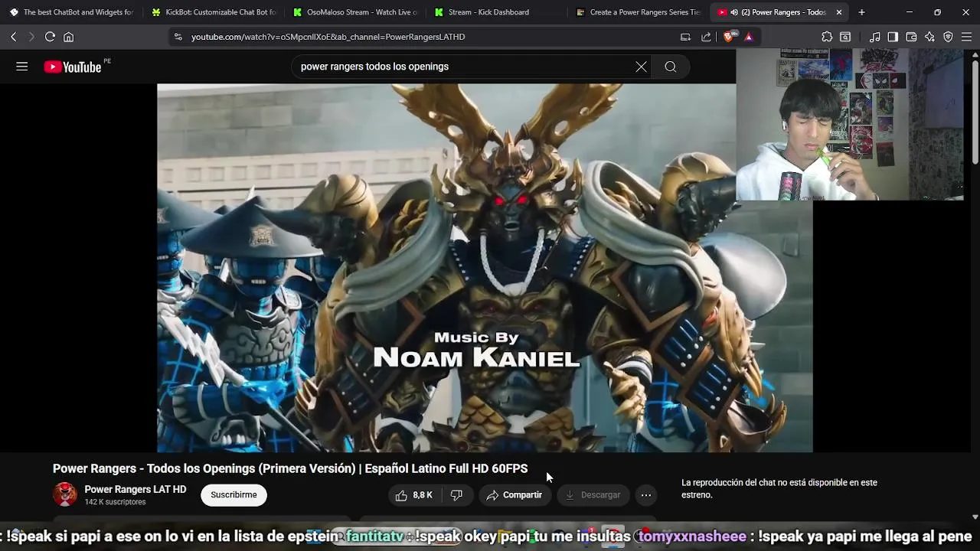Screen dimensions: 980x551
Task: Close the Power Rangers YouTube tab
Action: click(839, 12)
